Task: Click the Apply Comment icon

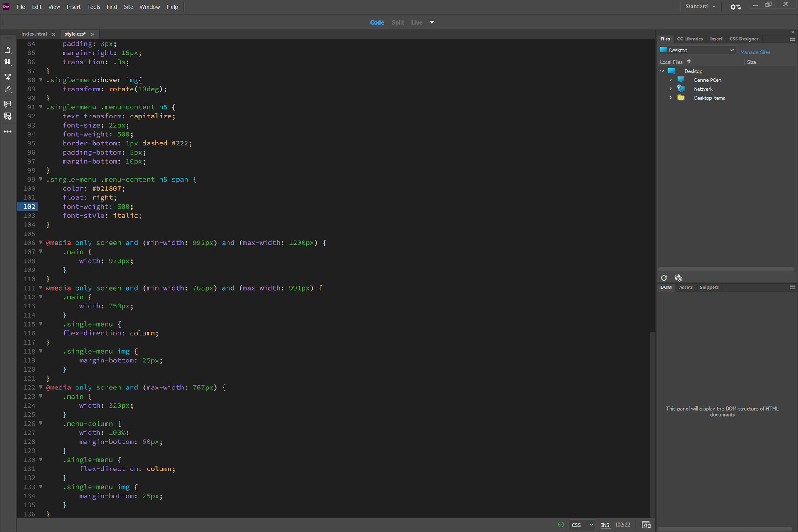Action: point(7,104)
